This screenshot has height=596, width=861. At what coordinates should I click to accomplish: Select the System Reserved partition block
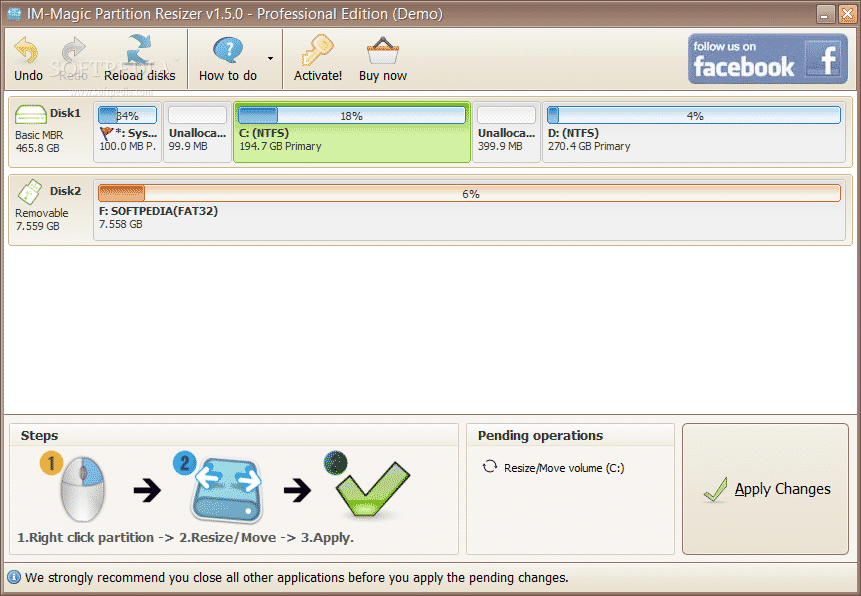[x=127, y=137]
